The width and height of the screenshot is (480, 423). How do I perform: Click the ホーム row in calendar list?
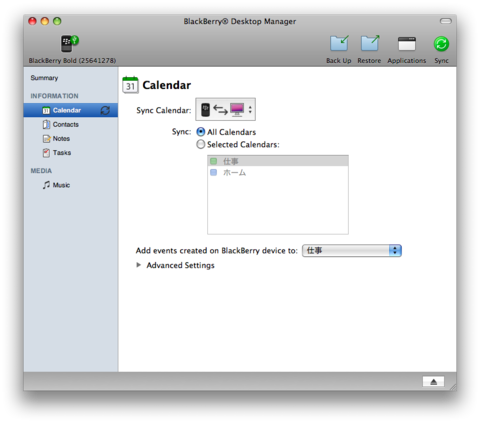point(278,172)
